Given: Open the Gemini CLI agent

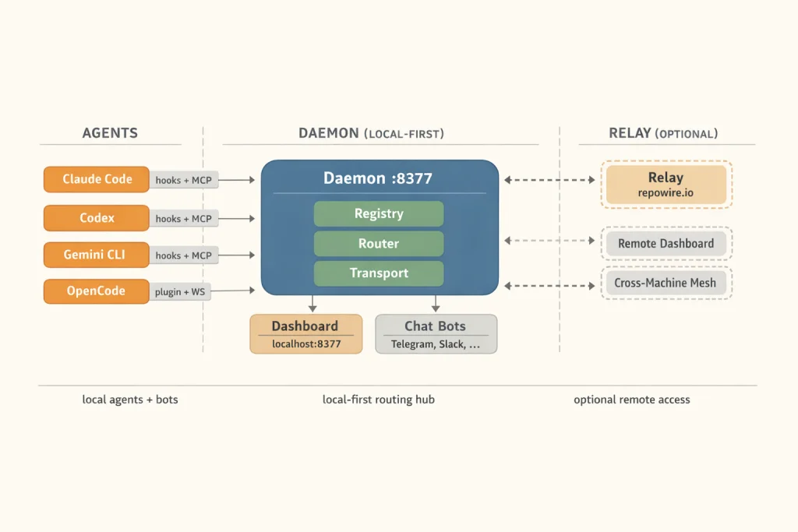Looking at the screenshot, I should pyautogui.click(x=96, y=255).
